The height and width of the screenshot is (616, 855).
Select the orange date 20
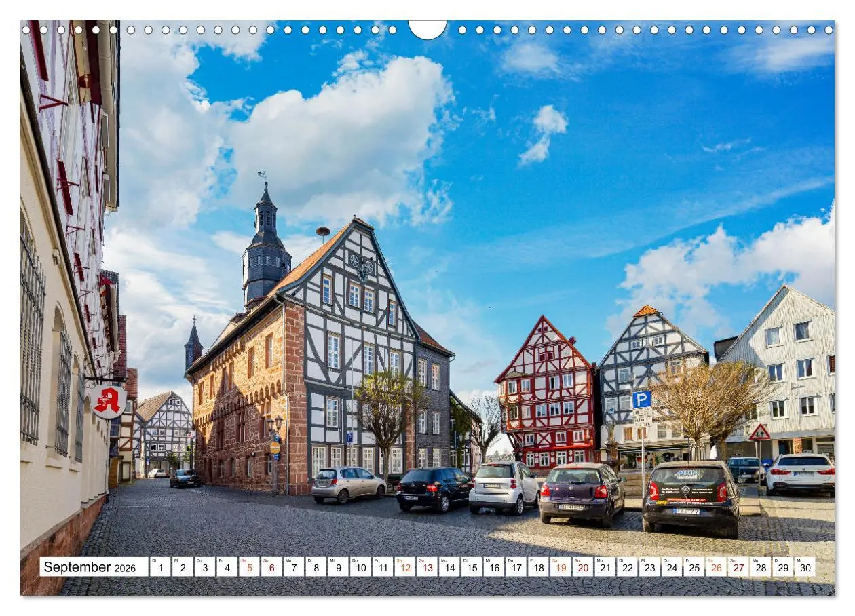click(582, 567)
